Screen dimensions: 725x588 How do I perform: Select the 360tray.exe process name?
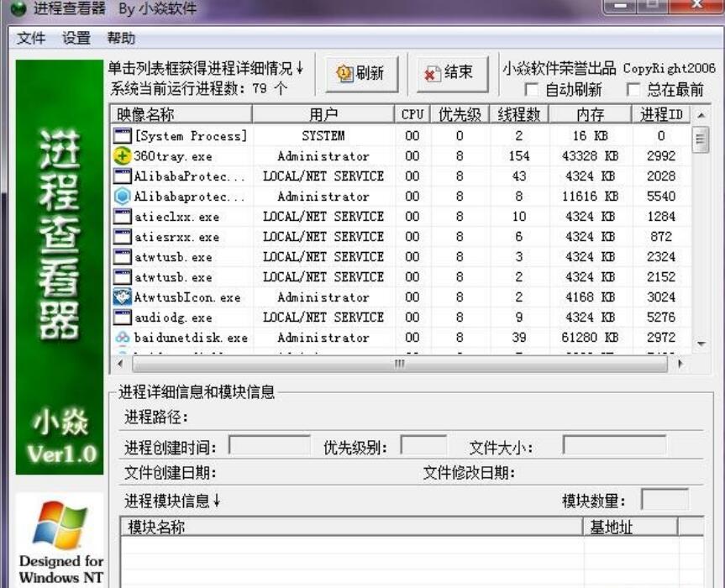(173, 156)
